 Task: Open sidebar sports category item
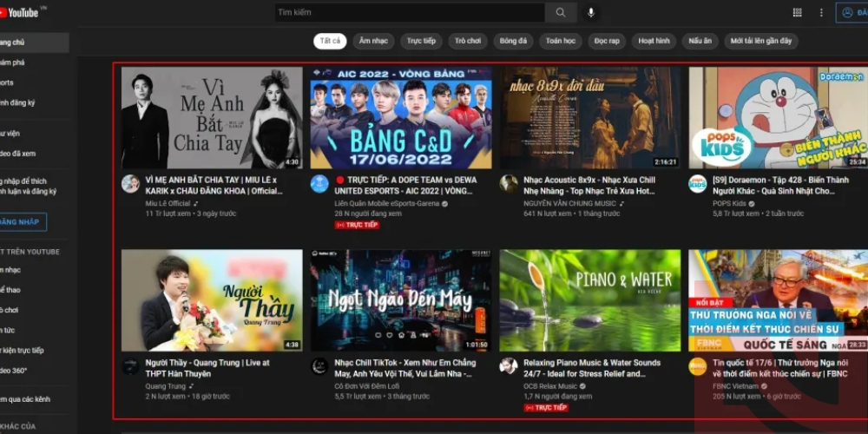[x=35, y=290]
